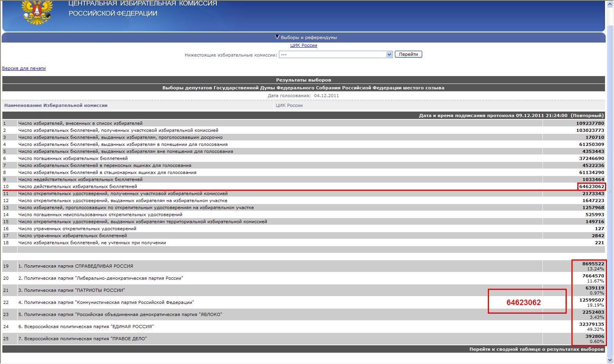Select the early voting value 170710
The image size is (614, 364).
point(595,137)
